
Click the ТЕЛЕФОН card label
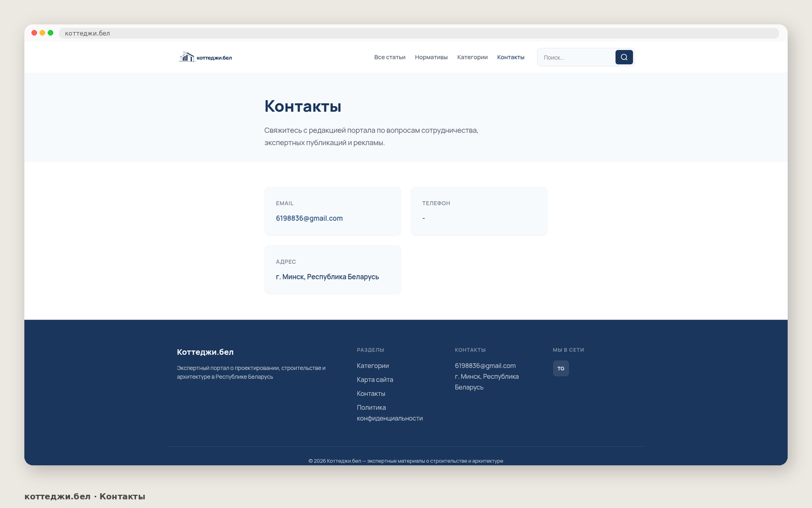(436, 203)
